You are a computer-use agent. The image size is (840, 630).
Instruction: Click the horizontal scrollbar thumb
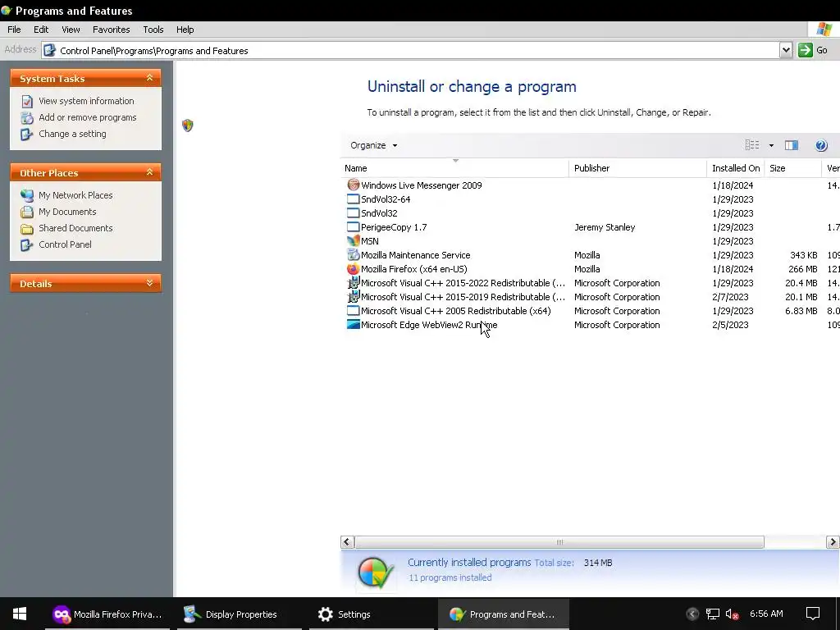(x=559, y=542)
